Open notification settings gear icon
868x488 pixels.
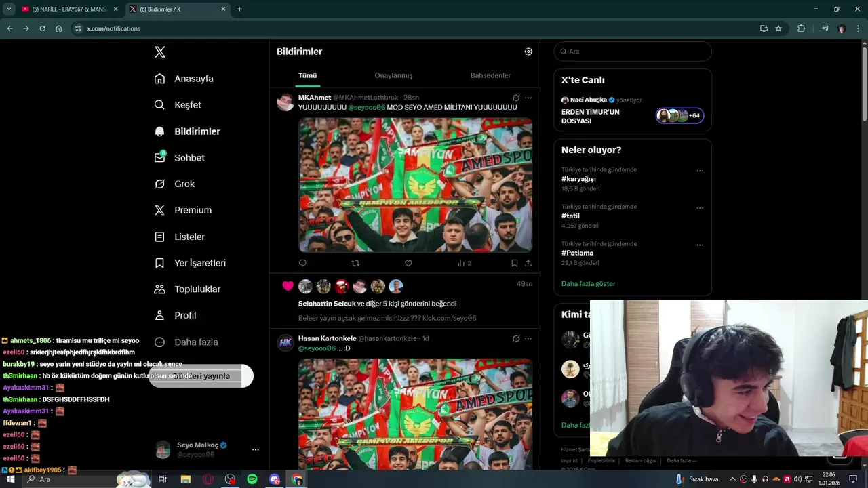pos(528,52)
